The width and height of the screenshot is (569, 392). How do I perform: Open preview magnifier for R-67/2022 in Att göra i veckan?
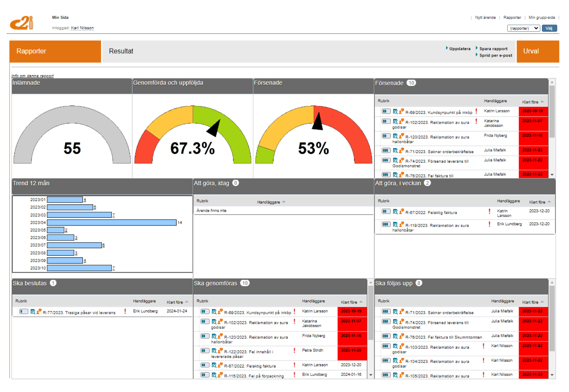[395, 212]
